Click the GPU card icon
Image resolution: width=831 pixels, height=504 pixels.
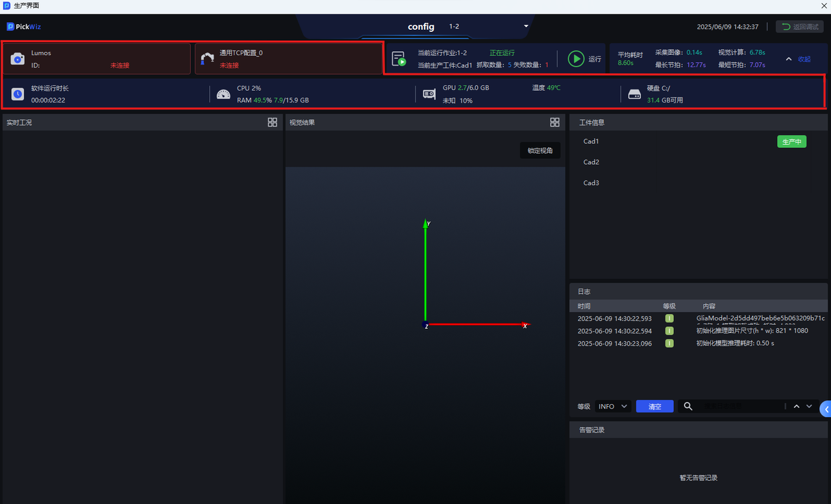pos(429,94)
